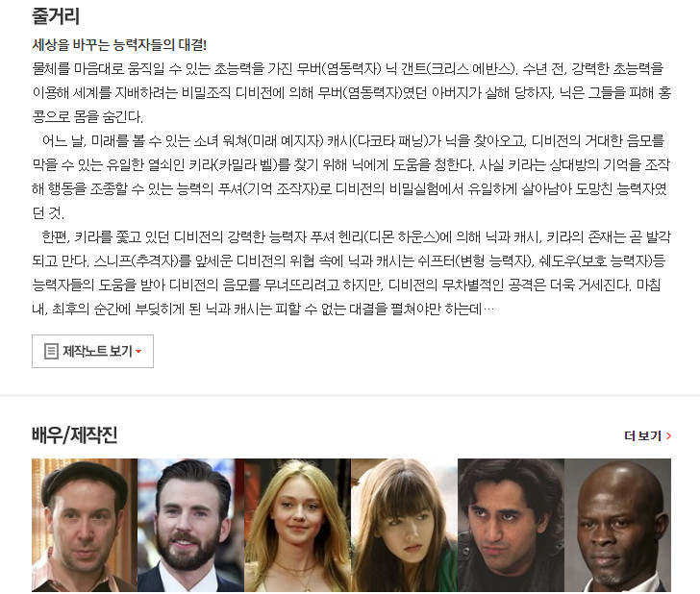Select the blonde woman's cast photo
The height and width of the screenshot is (594, 700).
tap(297, 525)
